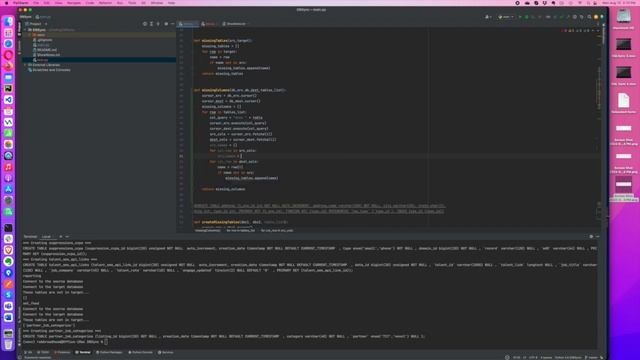
Task: Open Music app in the Dock
Action: click(x=8, y=167)
